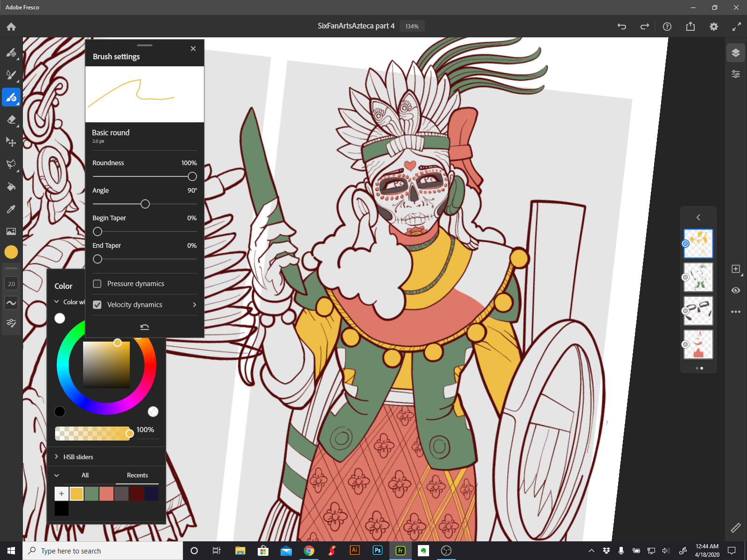This screenshot has height=560, width=747.
Task: Open the Share and export menu
Action: [x=691, y=27]
